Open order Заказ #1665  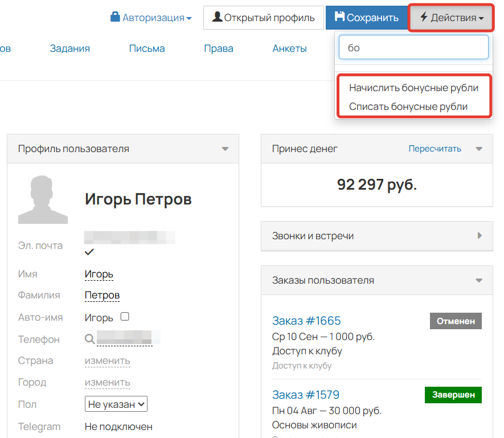point(306,320)
